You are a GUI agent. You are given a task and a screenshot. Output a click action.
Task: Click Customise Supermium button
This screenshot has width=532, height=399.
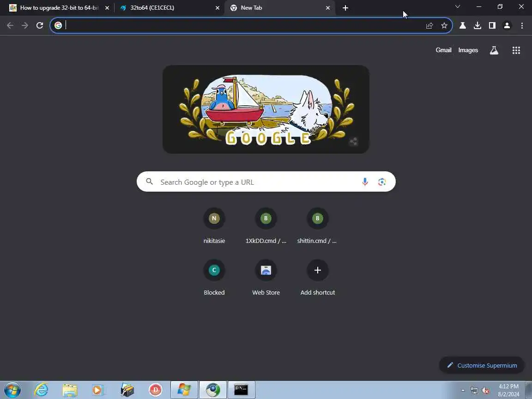pos(482,365)
